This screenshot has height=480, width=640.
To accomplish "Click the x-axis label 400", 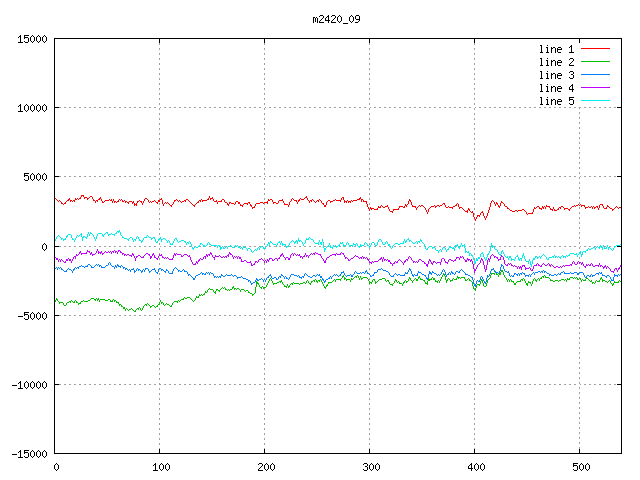I will tap(476, 467).
